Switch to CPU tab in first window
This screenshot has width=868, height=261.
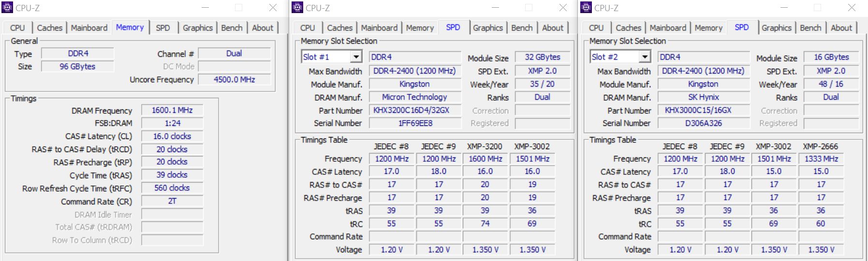coord(17,28)
